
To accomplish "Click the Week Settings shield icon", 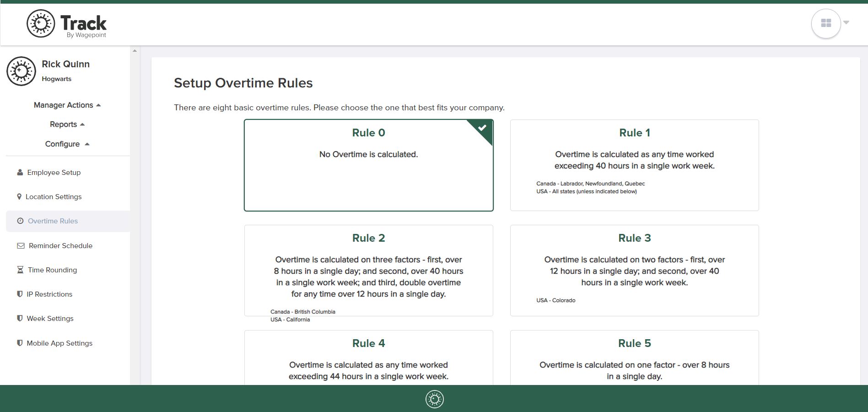I will [20, 319].
